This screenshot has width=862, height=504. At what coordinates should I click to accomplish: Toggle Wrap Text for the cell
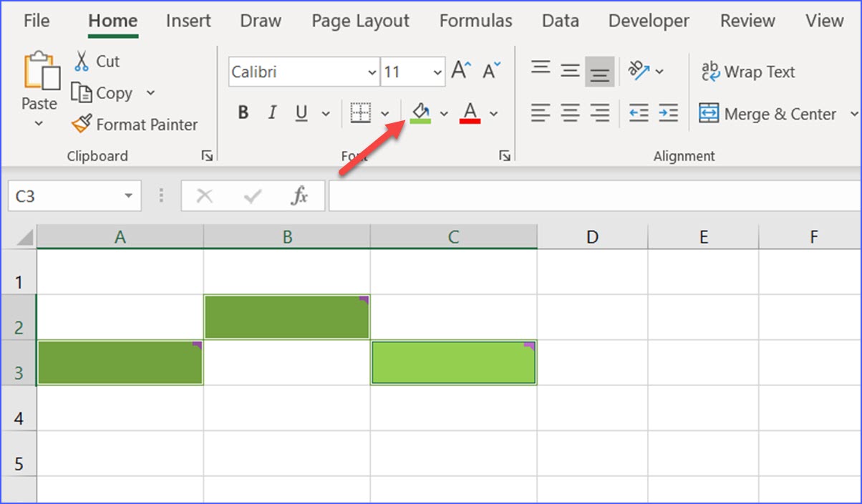[x=748, y=72]
